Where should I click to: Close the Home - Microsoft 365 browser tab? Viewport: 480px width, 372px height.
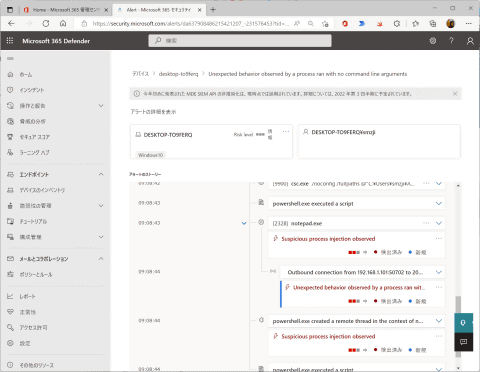point(106,10)
